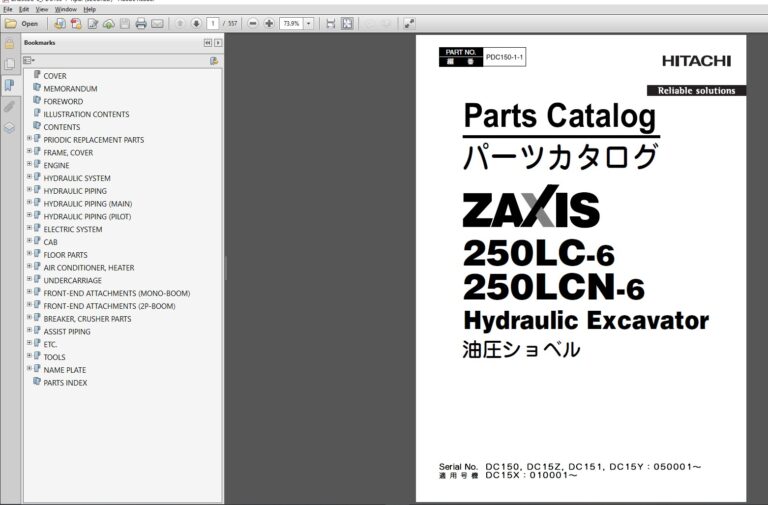Open the View menu
The image size is (768, 505).
(42, 9)
